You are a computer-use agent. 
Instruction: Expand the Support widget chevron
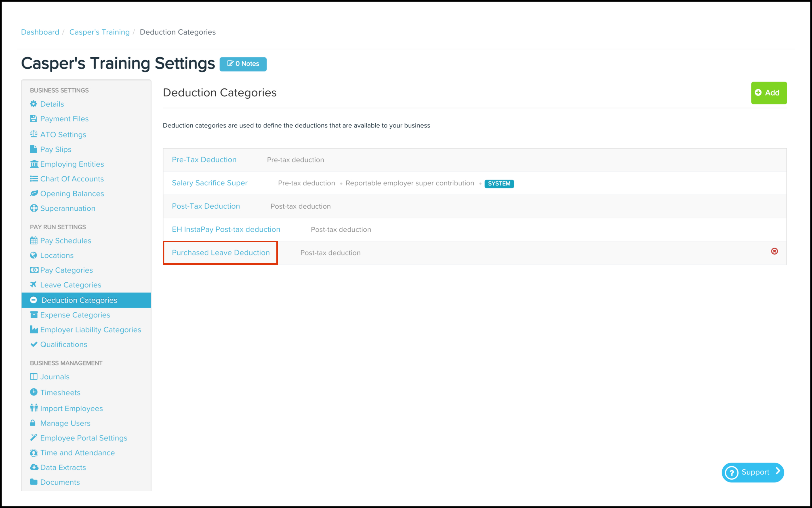(x=778, y=471)
